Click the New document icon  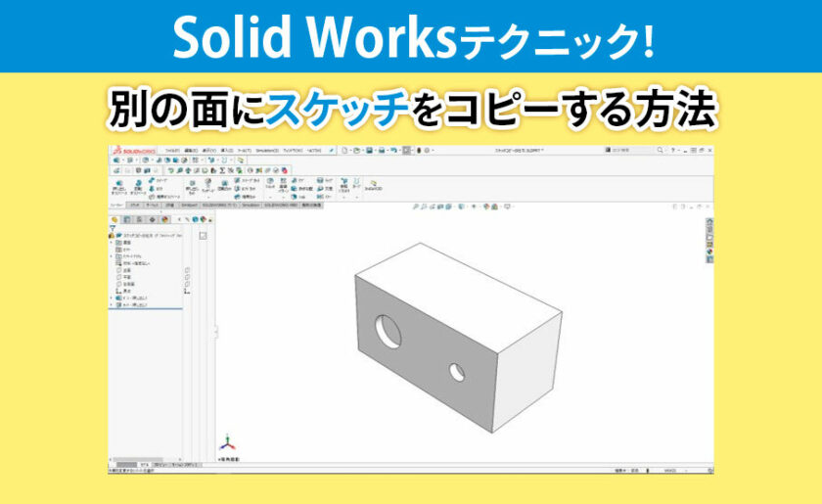344,151
